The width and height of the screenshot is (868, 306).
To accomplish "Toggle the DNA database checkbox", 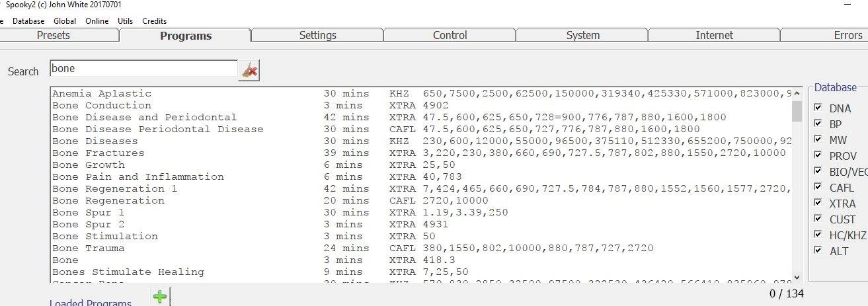I will [x=818, y=108].
